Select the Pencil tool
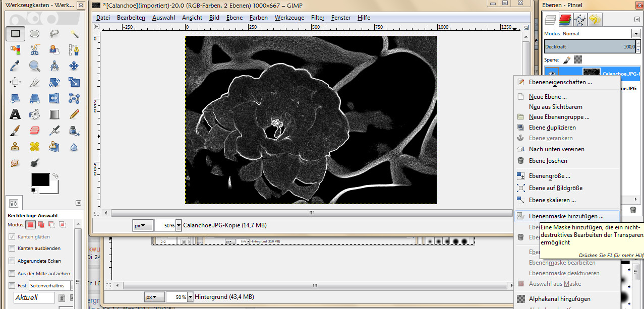 pyautogui.click(x=74, y=114)
